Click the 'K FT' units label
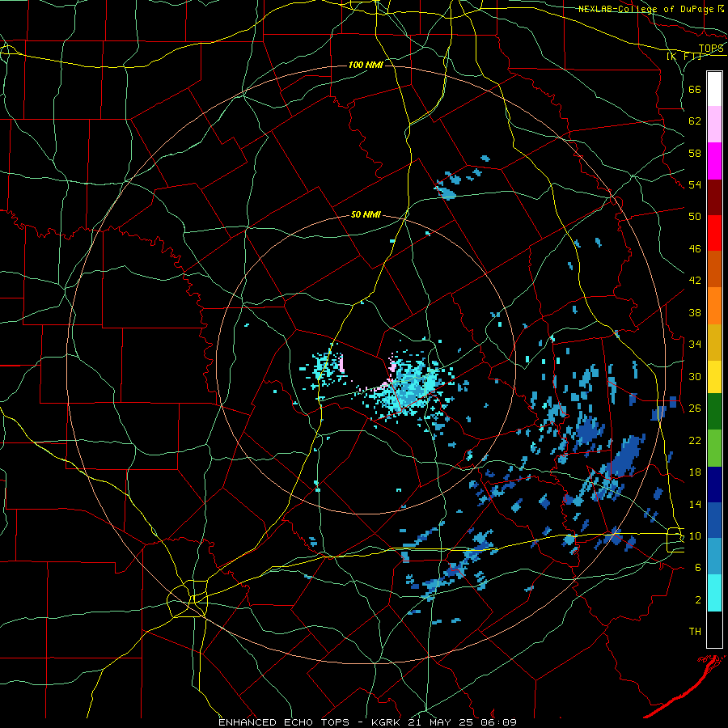The image size is (728, 728). (x=684, y=56)
